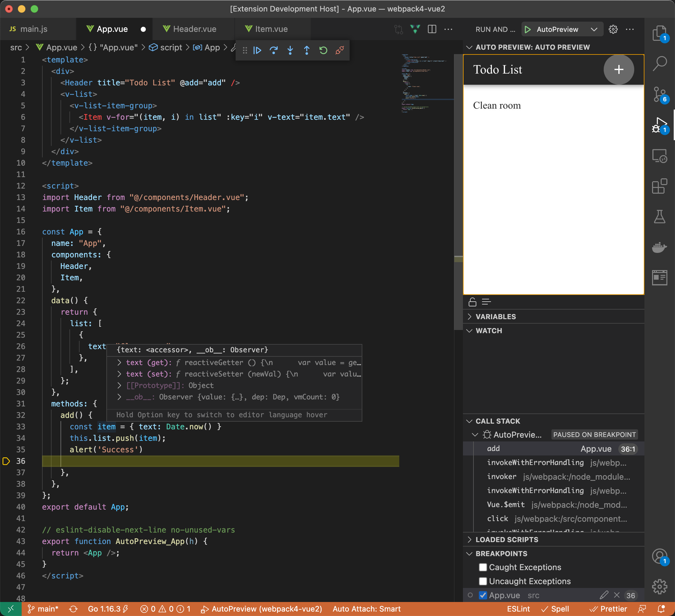The image size is (675, 616).
Task: Open the Extensions view
Action: (x=660, y=186)
